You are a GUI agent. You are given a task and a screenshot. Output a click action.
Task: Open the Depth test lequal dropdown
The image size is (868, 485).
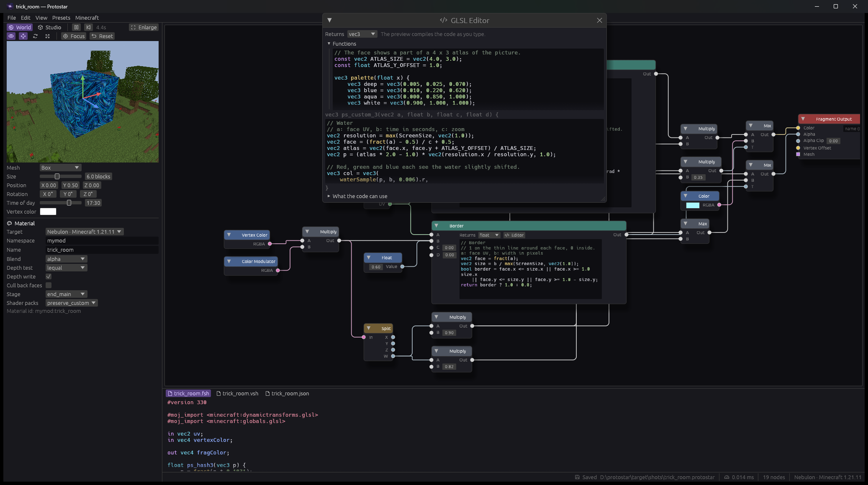tap(66, 268)
